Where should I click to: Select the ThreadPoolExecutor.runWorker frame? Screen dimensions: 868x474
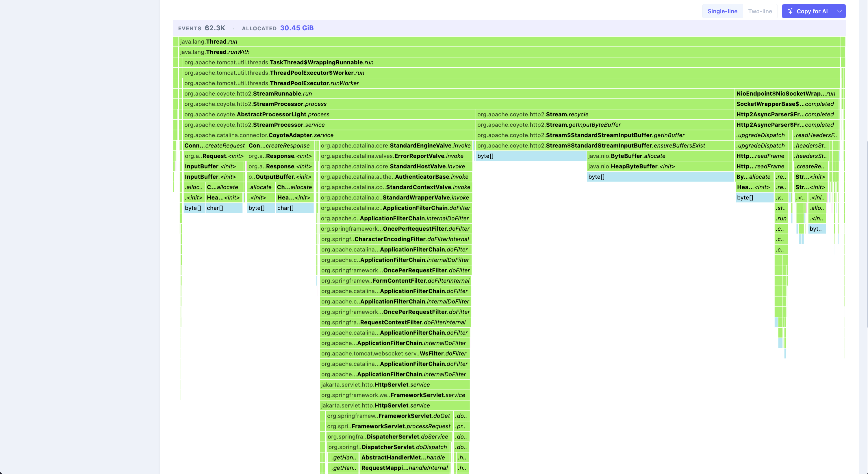(x=511, y=83)
